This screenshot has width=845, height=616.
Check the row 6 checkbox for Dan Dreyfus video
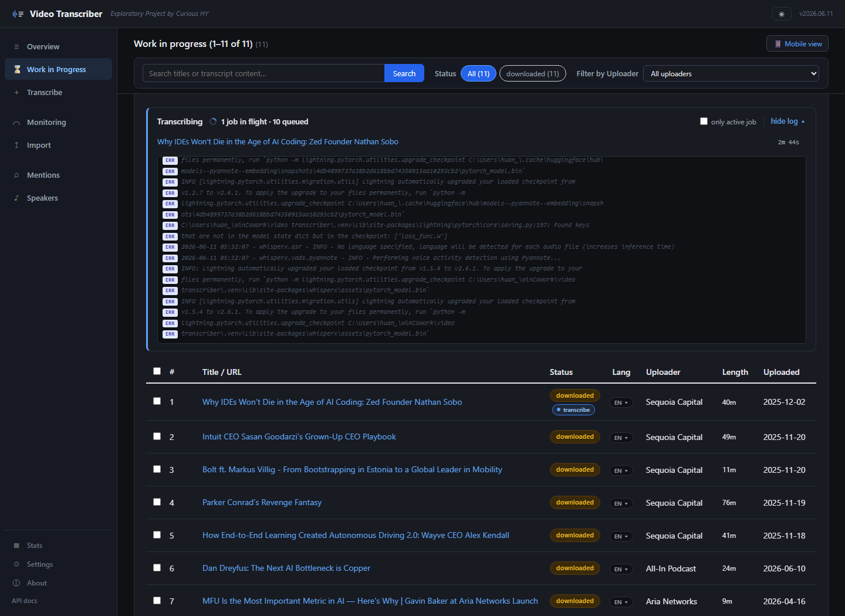[157, 568]
